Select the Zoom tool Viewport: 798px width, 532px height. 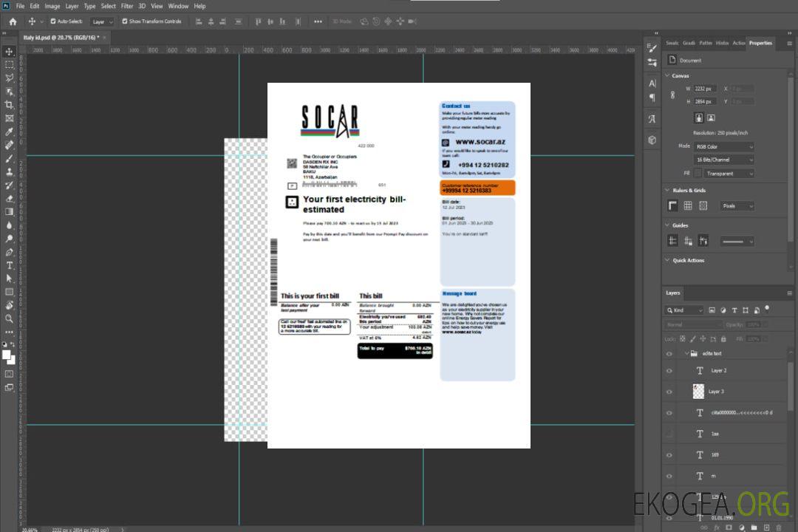(10, 318)
